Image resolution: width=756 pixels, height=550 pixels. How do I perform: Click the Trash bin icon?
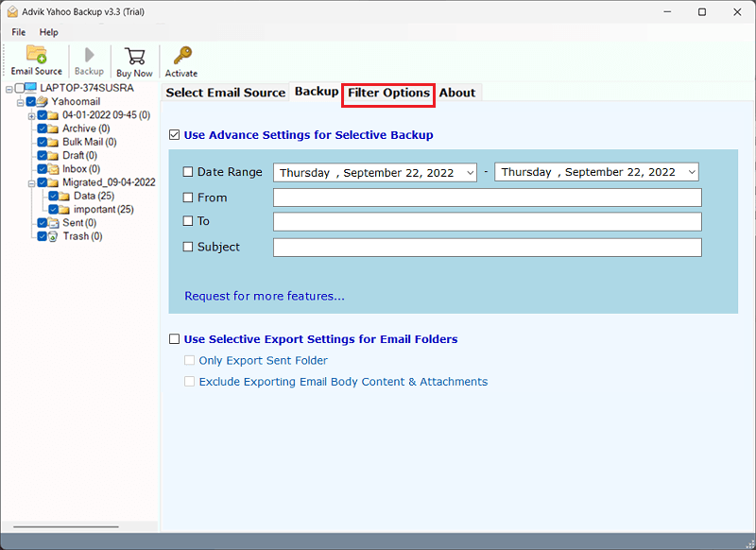coord(53,236)
